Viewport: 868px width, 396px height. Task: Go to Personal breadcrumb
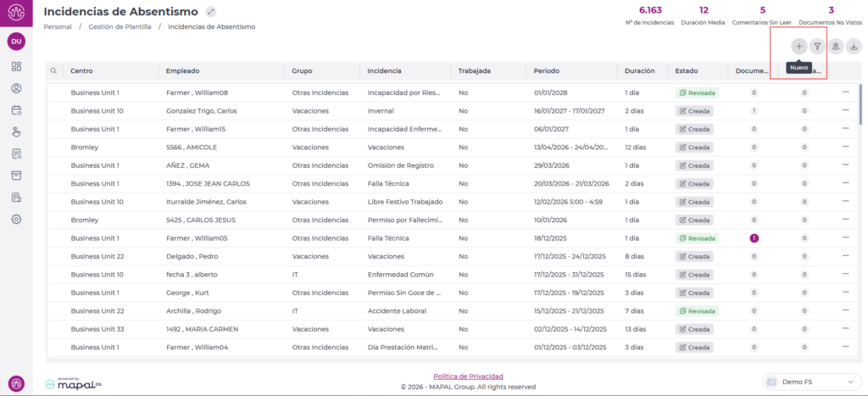58,27
